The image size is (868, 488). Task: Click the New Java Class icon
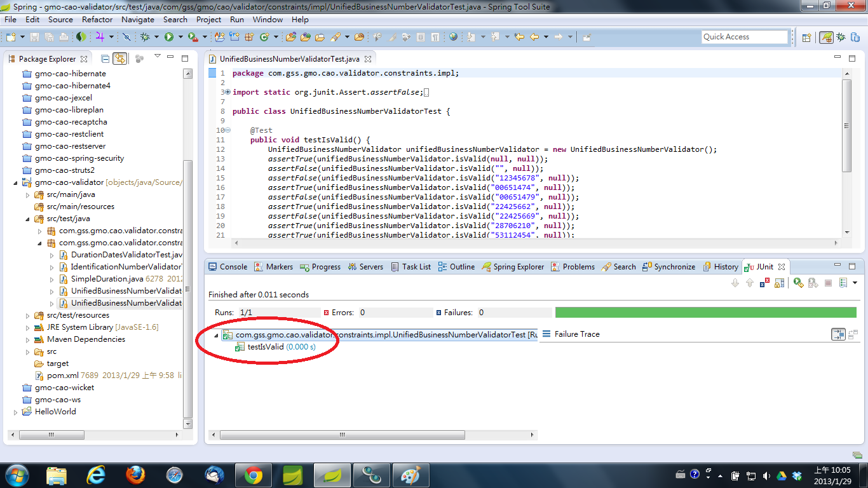point(264,37)
